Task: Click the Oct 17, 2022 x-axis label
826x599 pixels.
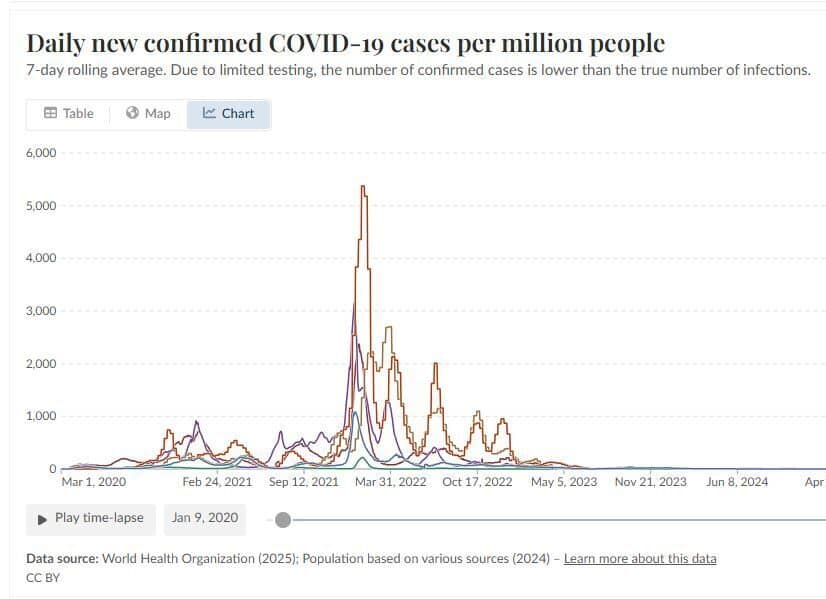Action: coord(477,482)
